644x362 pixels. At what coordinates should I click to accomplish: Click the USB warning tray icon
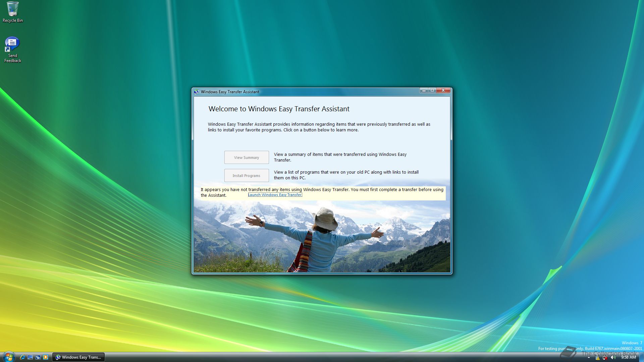click(x=597, y=358)
